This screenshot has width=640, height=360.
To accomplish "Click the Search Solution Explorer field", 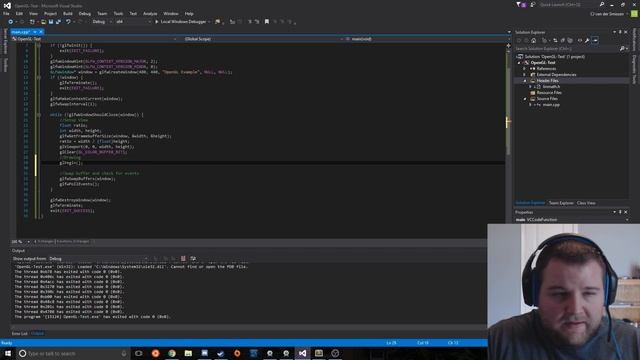I will pyautogui.click(x=567, y=49).
